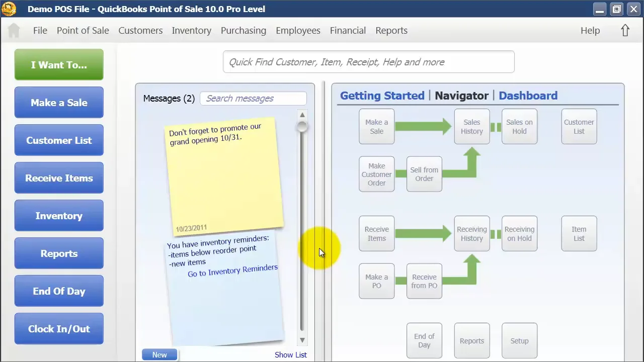Open the End of Day navigator tile
This screenshot has width=644, height=362.
424,340
